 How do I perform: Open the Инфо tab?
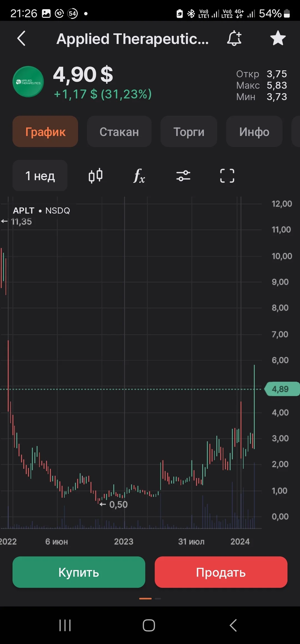click(x=254, y=132)
